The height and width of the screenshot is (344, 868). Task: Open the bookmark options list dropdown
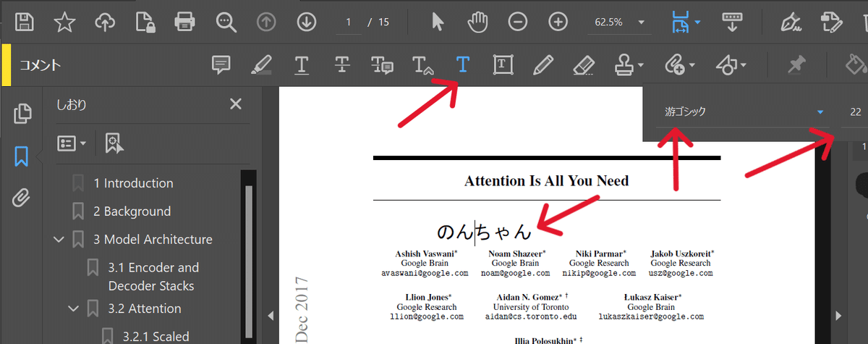tap(72, 143)
